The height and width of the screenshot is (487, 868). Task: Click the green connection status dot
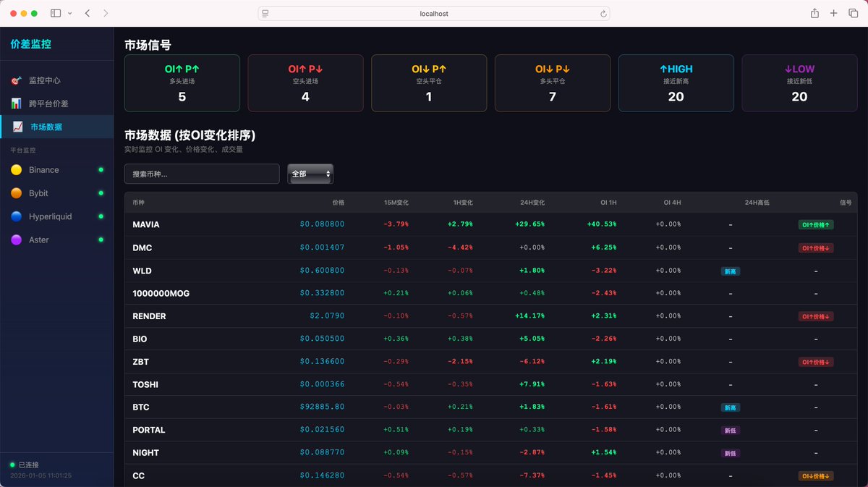(13, 464)
